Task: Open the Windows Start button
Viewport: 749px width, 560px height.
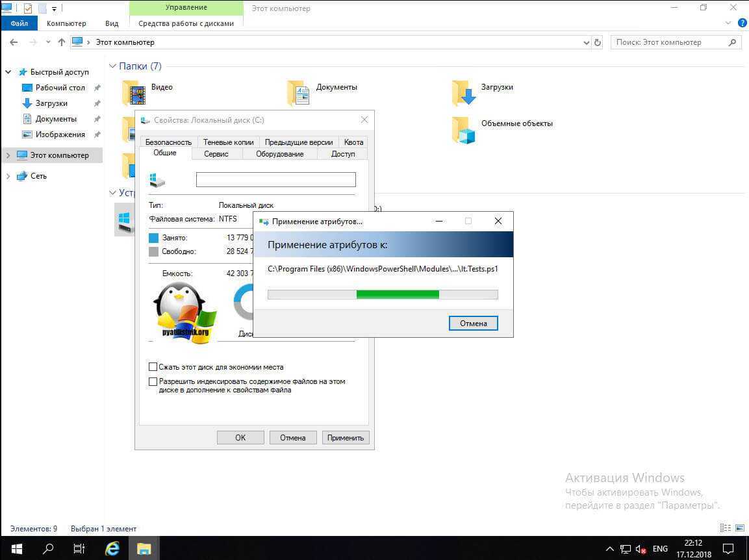Action: click(x=16, y=548)
